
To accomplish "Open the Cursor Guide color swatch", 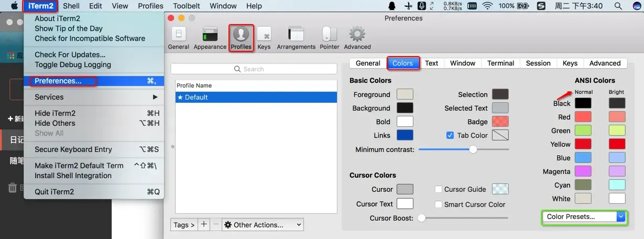I will (500, 189).
